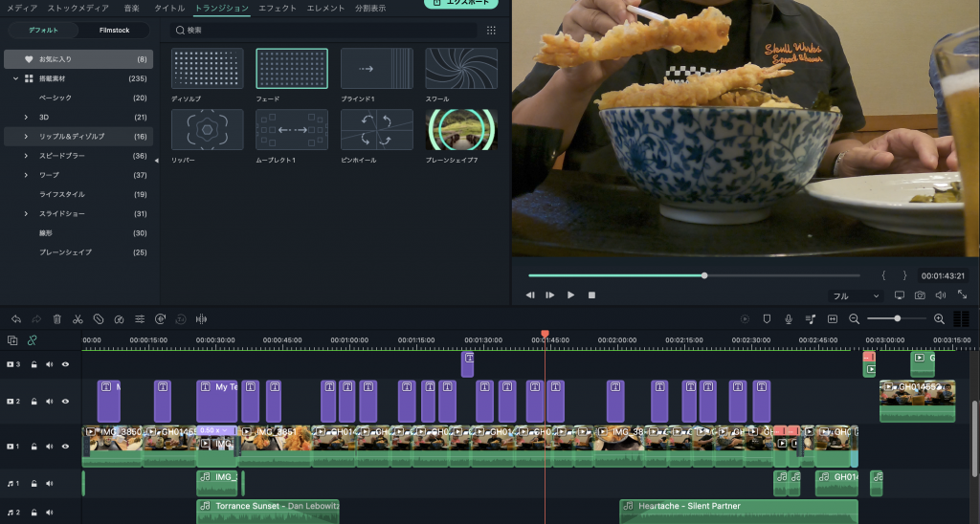
Task: Expand the ワープ category
Action: tap(26, 175)
